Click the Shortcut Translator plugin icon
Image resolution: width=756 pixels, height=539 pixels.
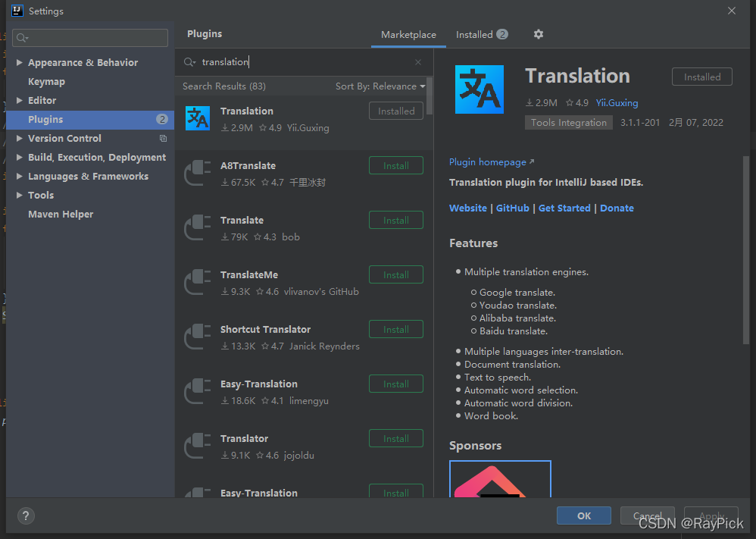(198, 337)
